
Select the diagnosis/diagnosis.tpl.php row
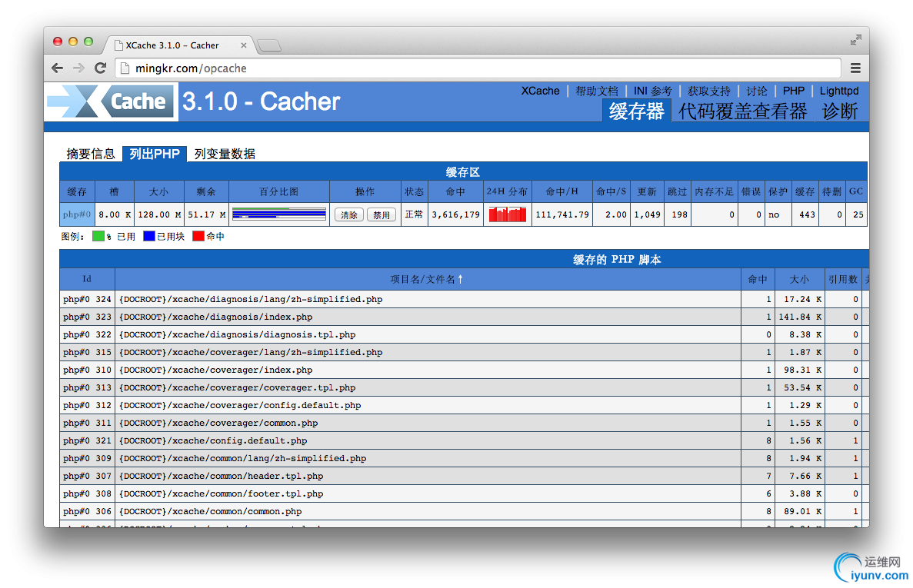click(464, 334)
